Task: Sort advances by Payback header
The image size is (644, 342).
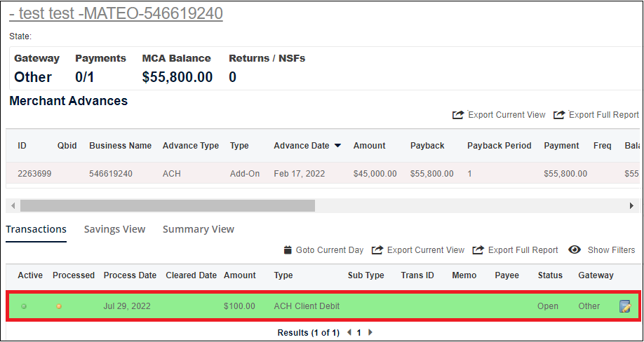Action: point(427,146)
